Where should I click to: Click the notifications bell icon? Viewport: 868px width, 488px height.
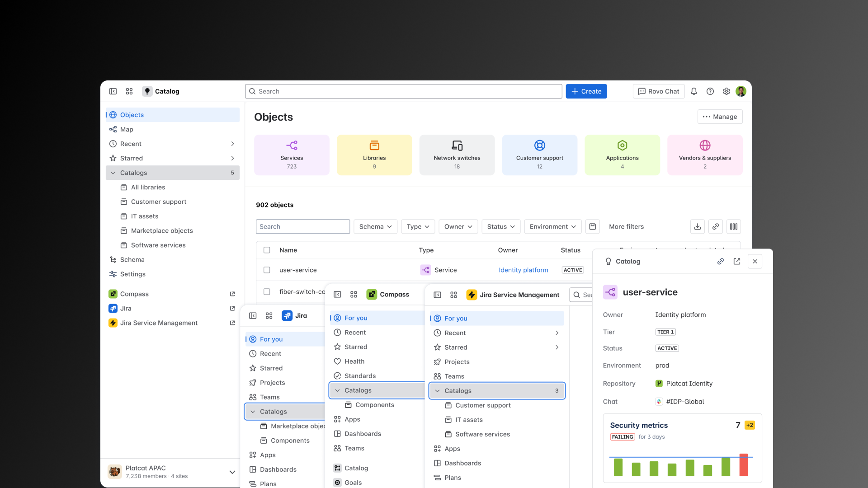694,91
